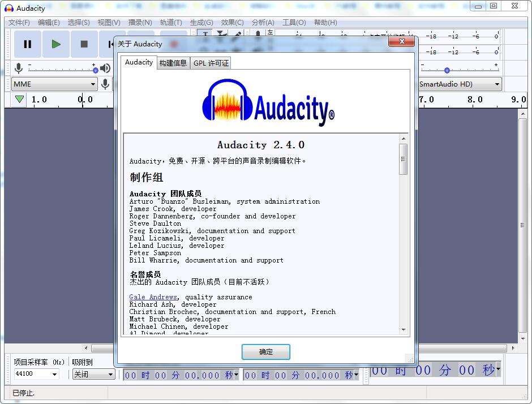Viewport: 532px width, 404px height.
Task: Adjust the playback speed slider knob at right
Action: click(447, 70)
